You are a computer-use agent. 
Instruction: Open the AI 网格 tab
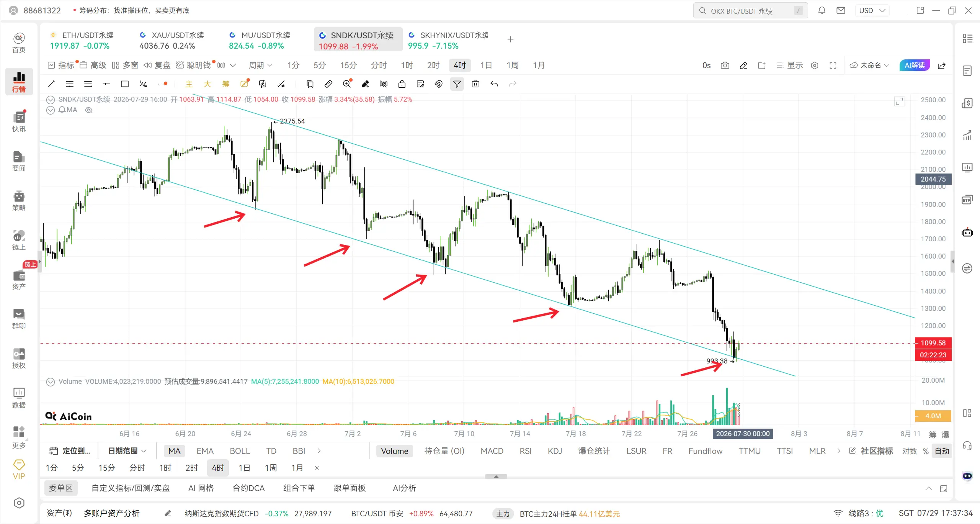(201, 488)
